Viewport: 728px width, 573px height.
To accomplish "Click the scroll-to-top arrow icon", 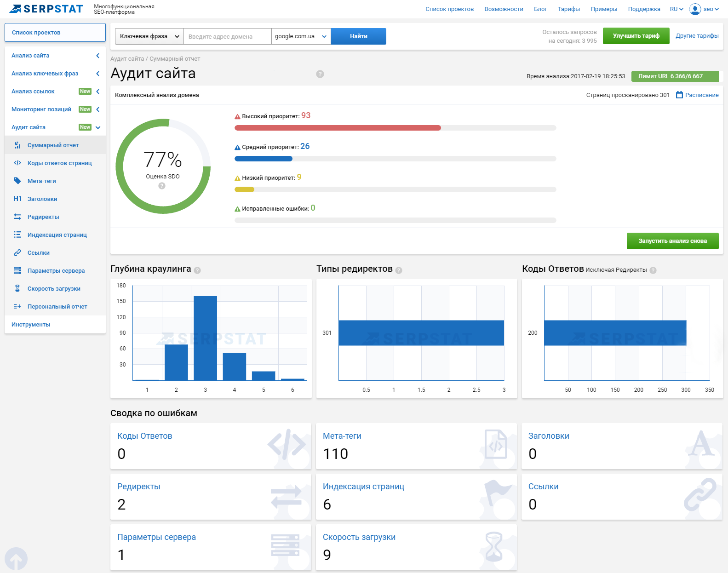I will click(16, 559).
